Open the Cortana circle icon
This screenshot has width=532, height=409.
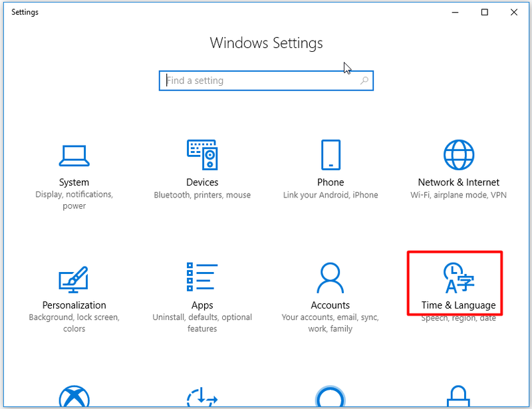(x=330, y=397)
